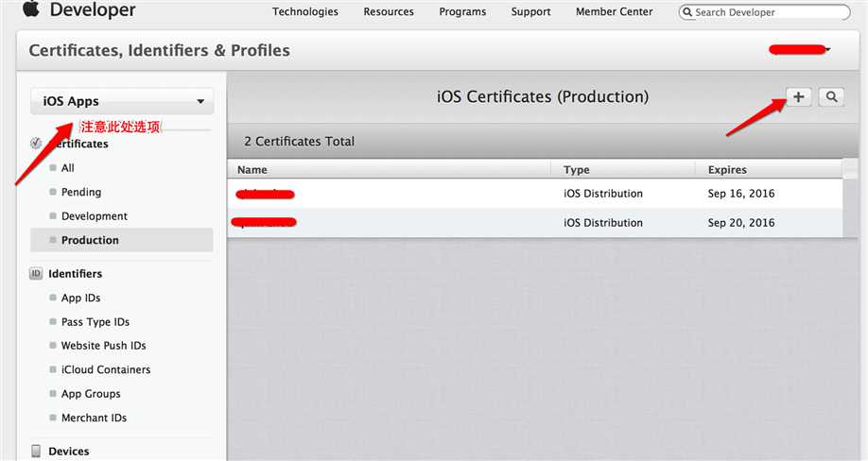Open Website Push IDs
The image size is (868, 461).
tap(103, 346)
